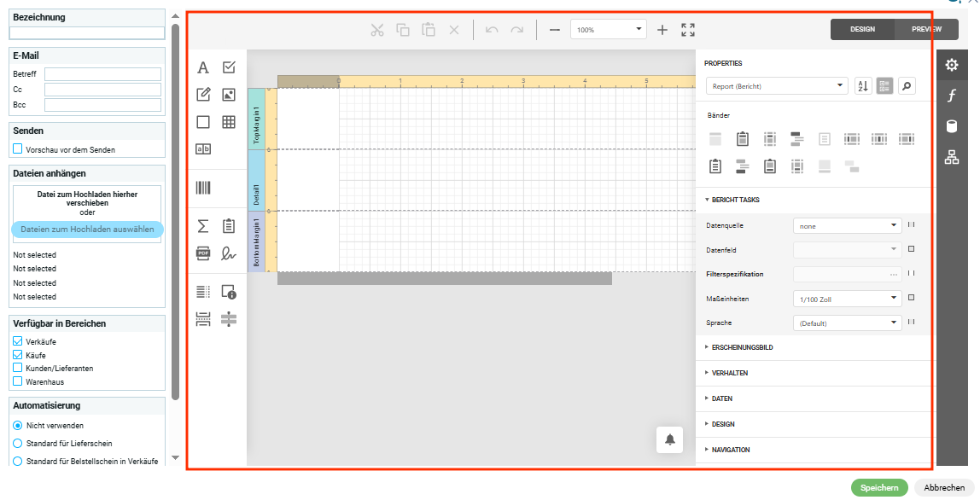Screen dimensions: 980x500
Task: Select the Barcode tool in toolbox
Action: [203, 188]
